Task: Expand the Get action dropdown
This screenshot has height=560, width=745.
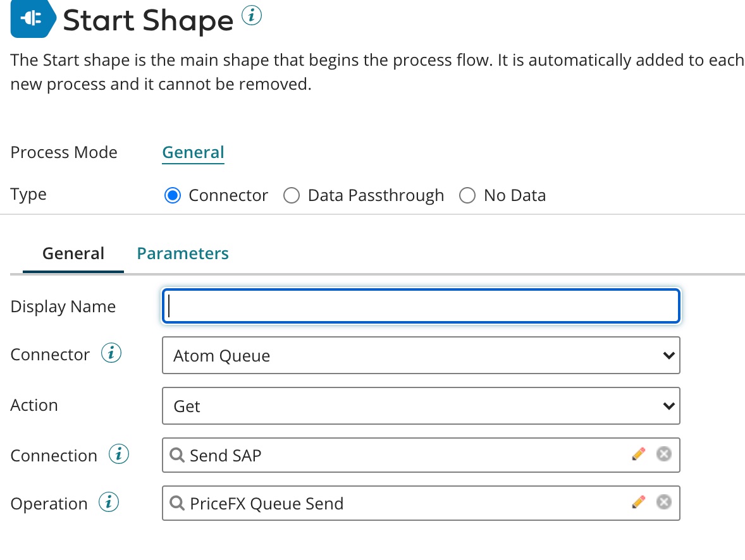Action: pyautogui.click(x=421, y=406)
